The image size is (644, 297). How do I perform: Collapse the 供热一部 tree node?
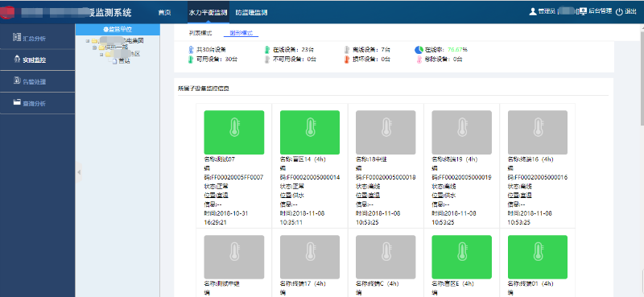pyautogui.click(x=94, y=47)
